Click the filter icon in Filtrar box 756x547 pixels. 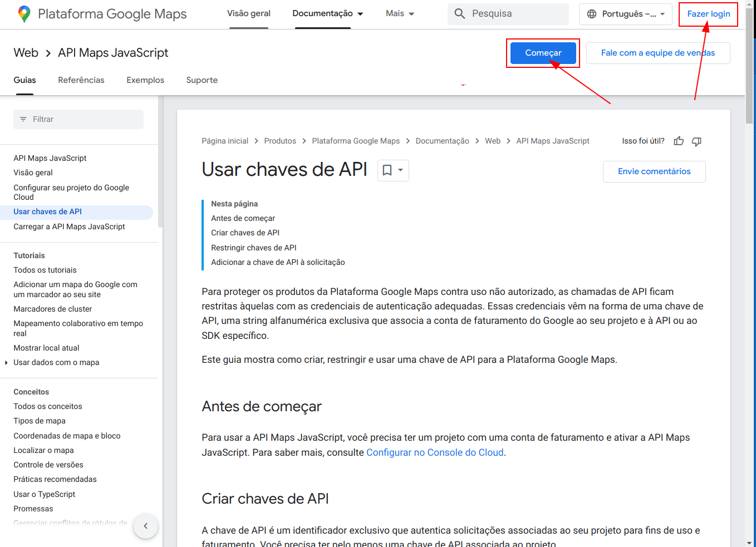(23, 119)
